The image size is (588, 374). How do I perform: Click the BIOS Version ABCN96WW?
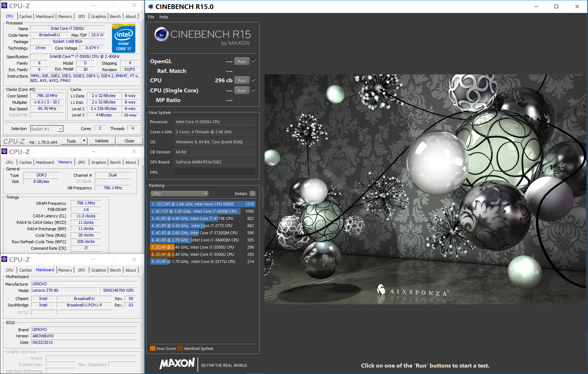[84, 336]
